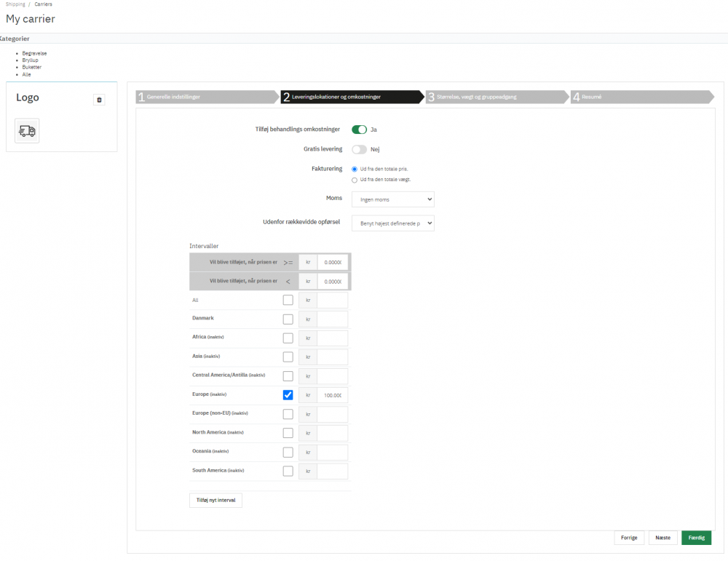Click the North America price field
Screen dimensions: 728x561
coord(333,433)
